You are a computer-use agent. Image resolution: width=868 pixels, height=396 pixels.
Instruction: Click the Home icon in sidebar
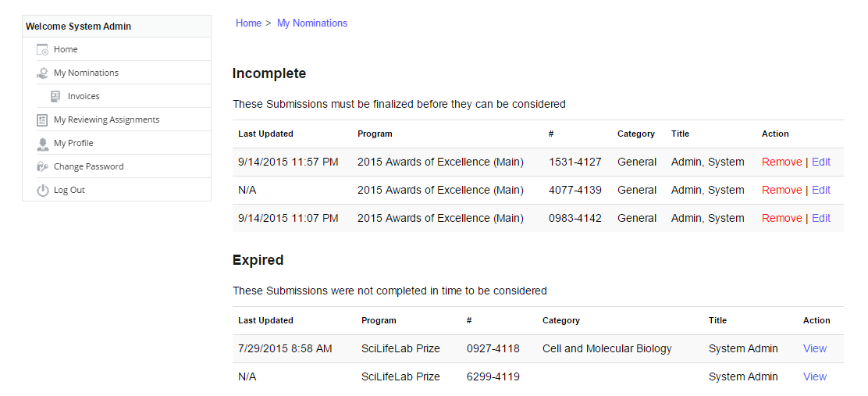[42, 49]
